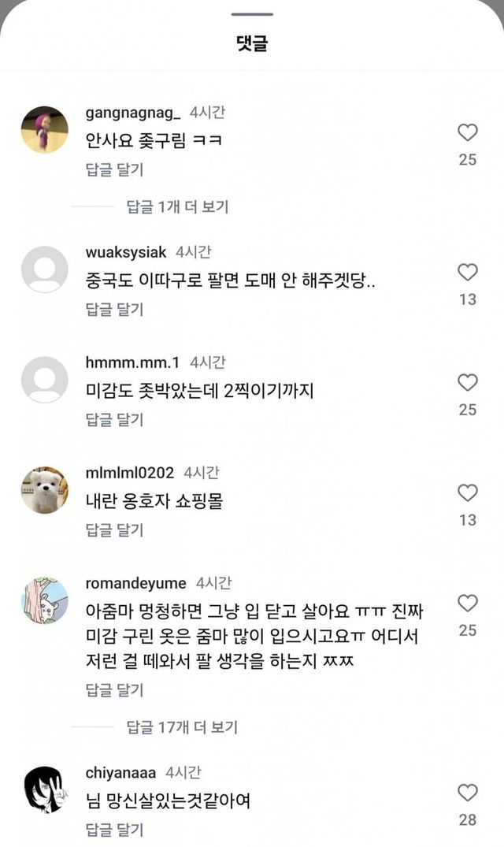
Task: Open username link romandeyume
Action: click(x=135, y=584)
